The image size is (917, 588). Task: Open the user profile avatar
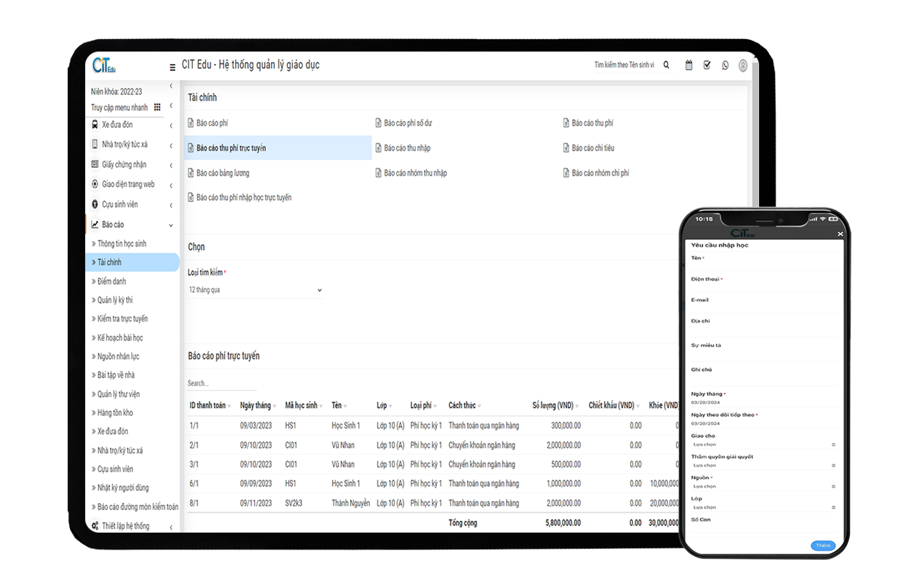pos(743,65)
